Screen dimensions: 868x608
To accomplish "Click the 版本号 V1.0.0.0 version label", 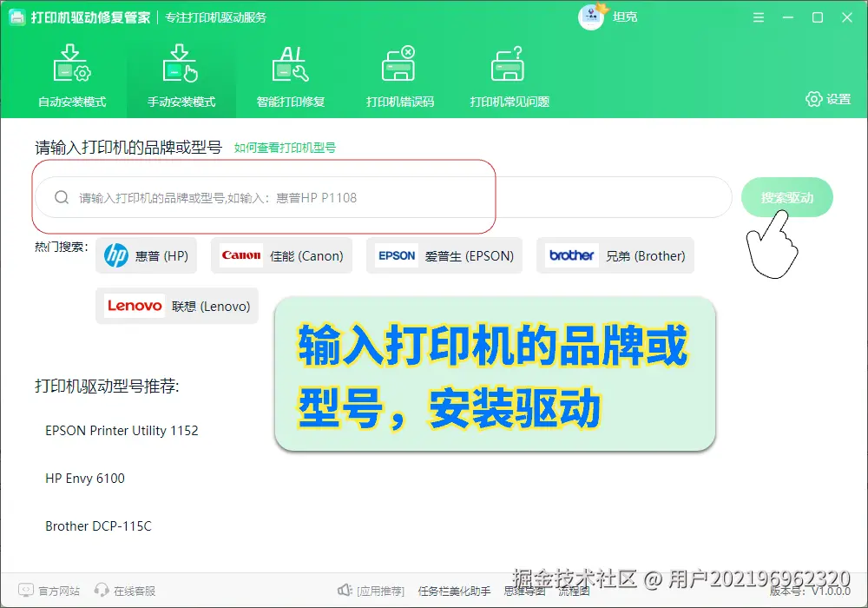I will pos(810,591).
